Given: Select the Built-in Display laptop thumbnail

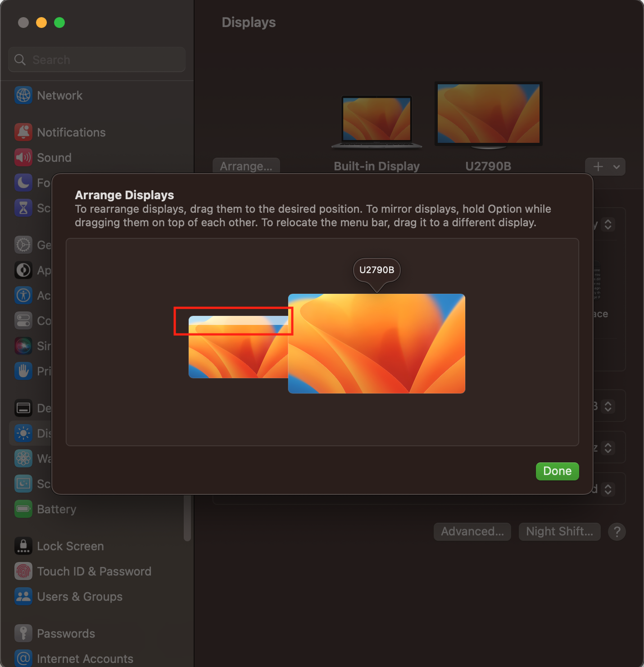Looking at the screenshot, I should point(377,122).
